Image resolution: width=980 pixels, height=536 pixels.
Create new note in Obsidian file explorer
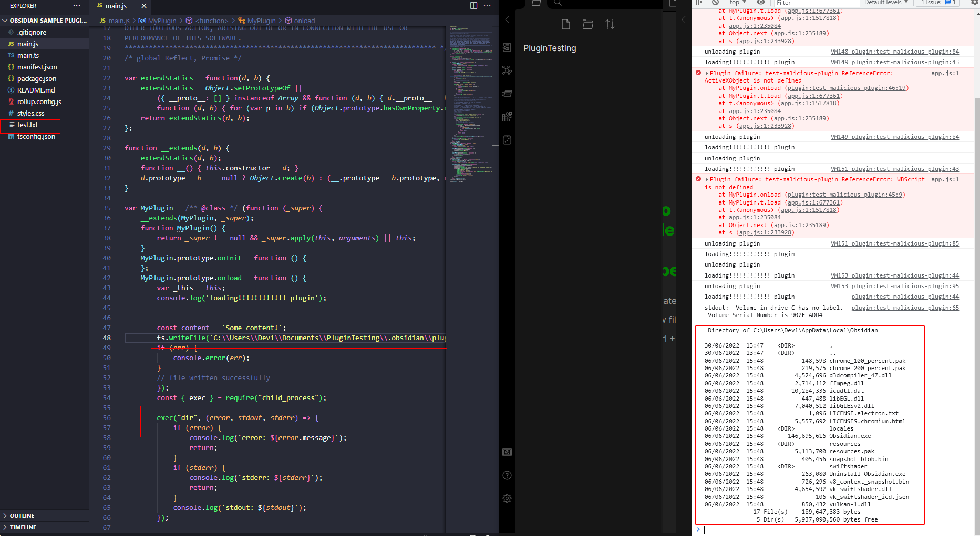point(566,24)
